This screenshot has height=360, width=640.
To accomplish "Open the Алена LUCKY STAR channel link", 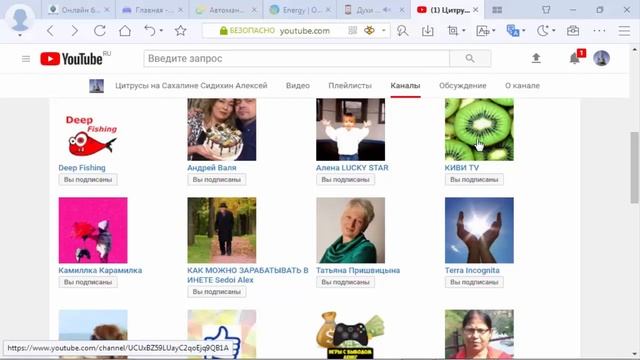I will (352, 168).
